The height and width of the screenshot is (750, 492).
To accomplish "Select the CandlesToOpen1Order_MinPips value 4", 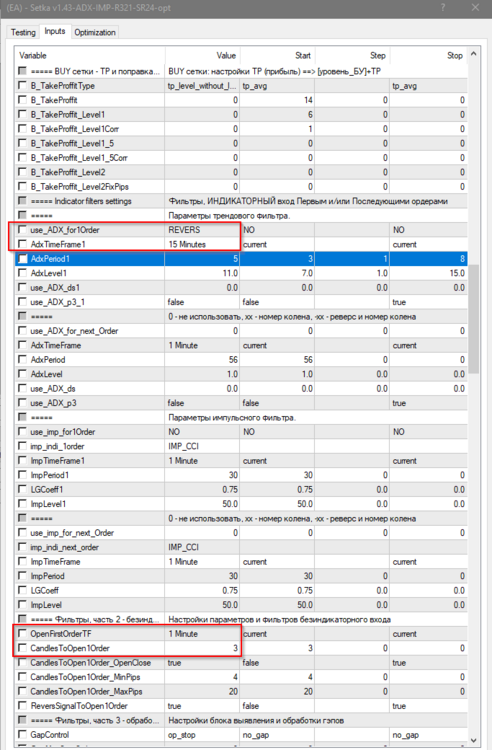I will (x=202, y=677).
